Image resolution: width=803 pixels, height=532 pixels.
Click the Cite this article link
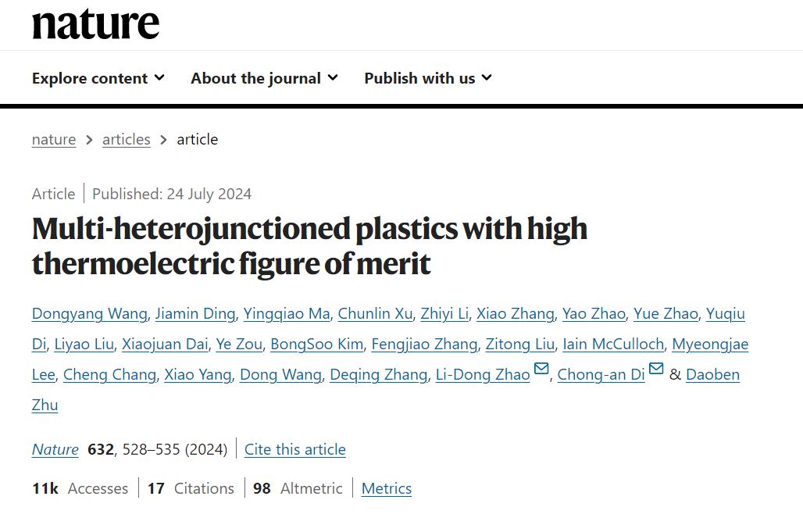tap(294, 449)
